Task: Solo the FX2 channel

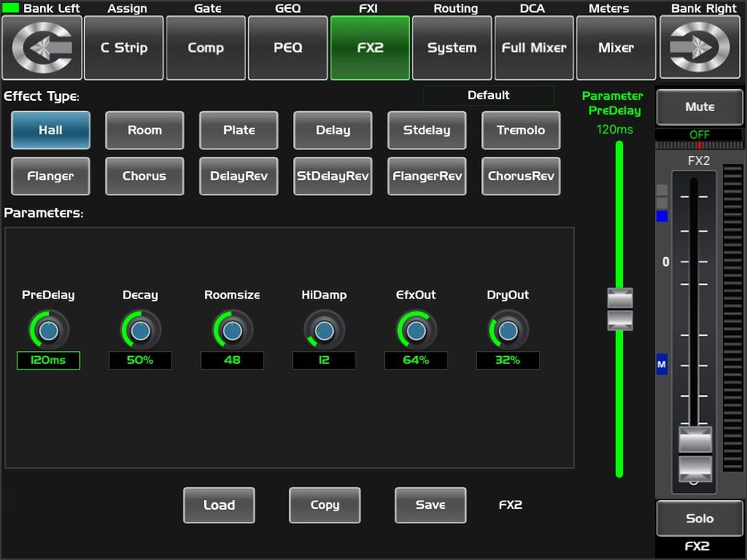Action: pos(699,518)
